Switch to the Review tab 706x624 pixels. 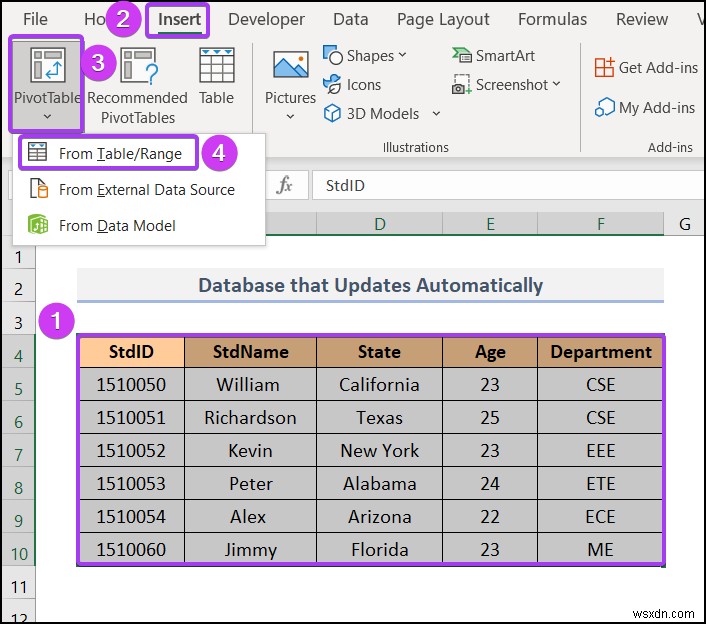[x=642, y=19]
